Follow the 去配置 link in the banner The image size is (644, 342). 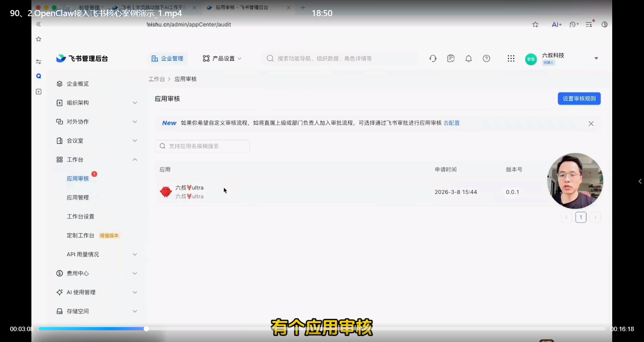click(x=452, y=123)
